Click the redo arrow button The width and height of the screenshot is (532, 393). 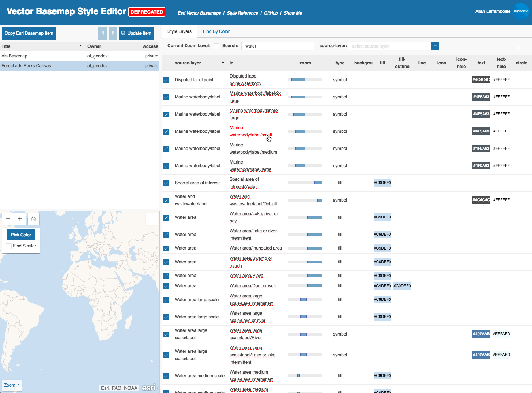(113, 33)
